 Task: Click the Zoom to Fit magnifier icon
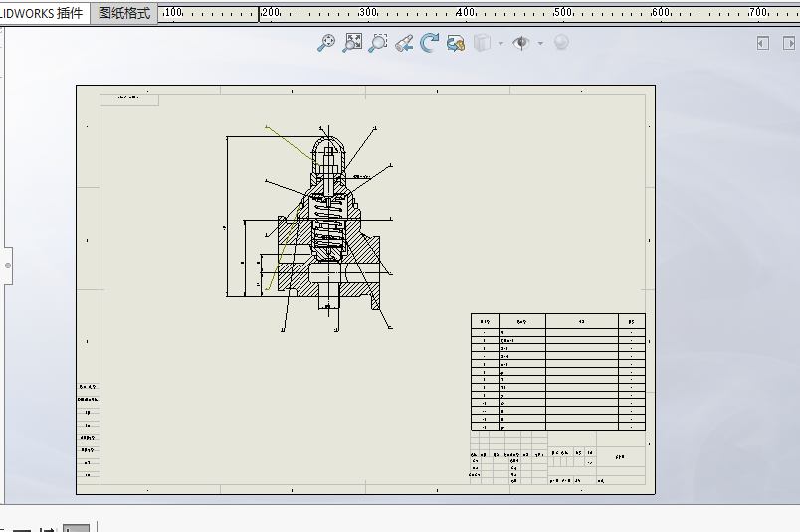click(326, 43)
